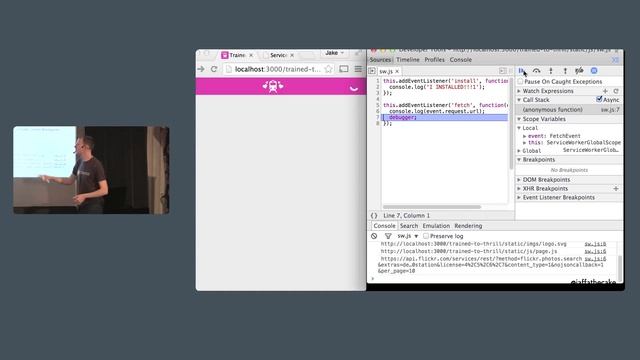Add XHR breakpoint plus icon
Viewport: 640px width, 360px height.
[616, 189]
